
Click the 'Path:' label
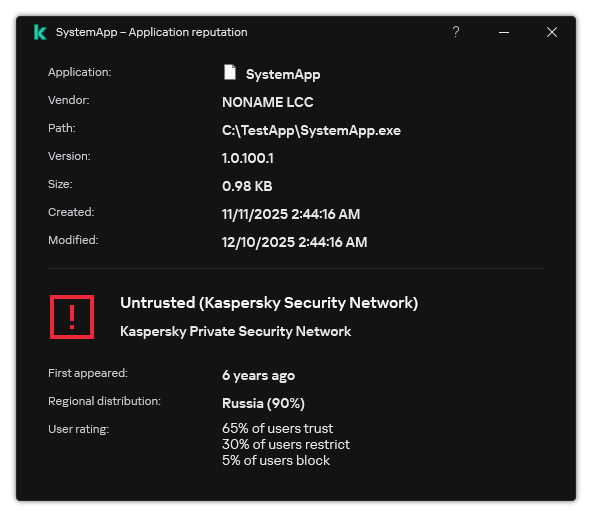62,128
